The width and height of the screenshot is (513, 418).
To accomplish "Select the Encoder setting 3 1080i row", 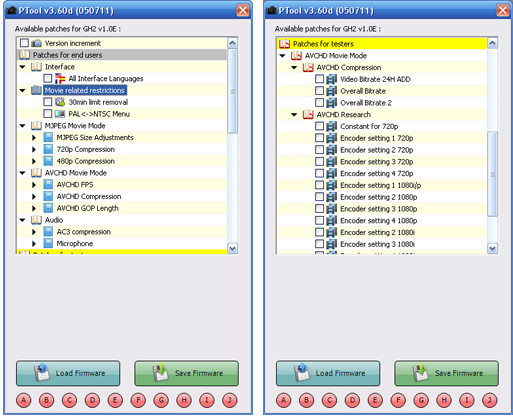I will point(382,244).
